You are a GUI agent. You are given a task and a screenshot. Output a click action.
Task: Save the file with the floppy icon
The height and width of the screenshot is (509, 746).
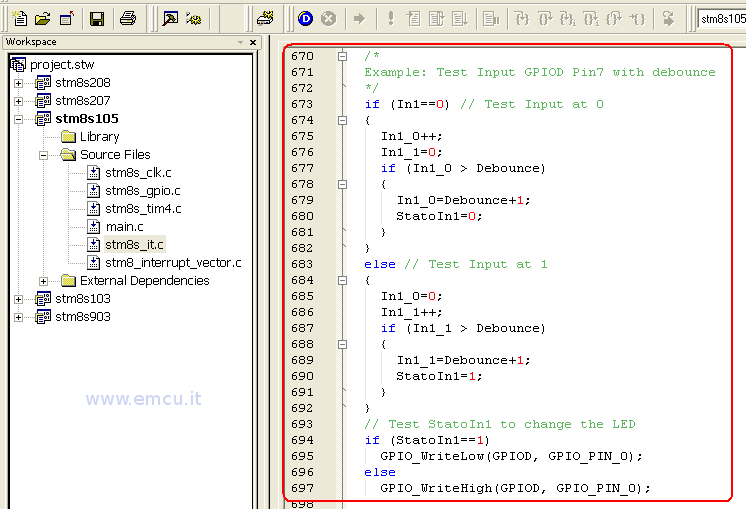click(97, 19)
